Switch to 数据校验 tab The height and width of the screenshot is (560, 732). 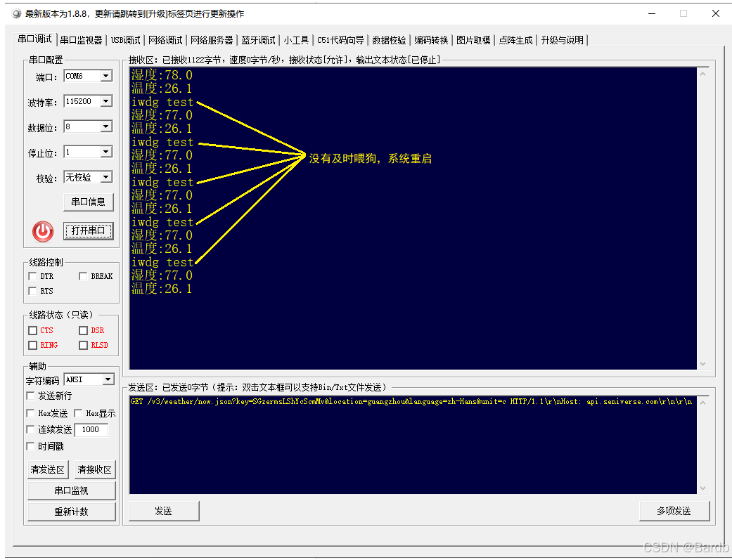[x=389, y=40]
